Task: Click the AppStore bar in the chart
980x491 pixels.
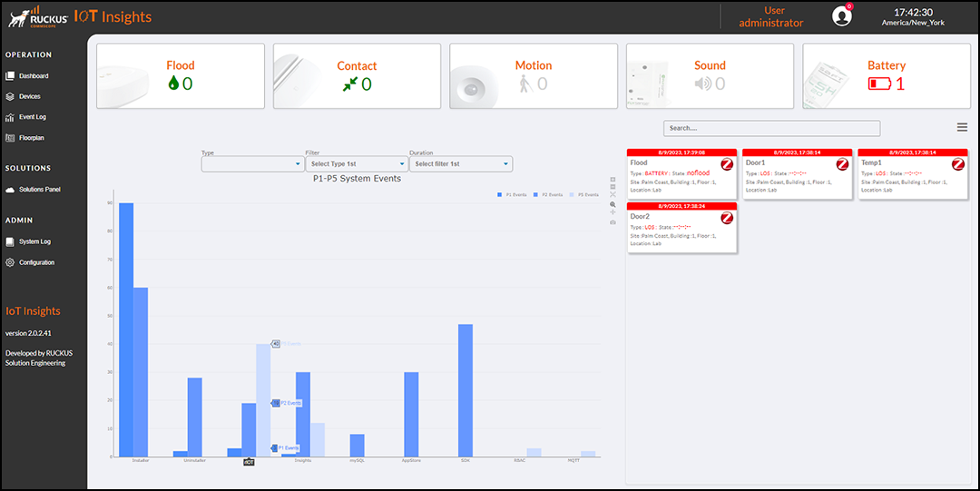Action: tap(411, 414)
